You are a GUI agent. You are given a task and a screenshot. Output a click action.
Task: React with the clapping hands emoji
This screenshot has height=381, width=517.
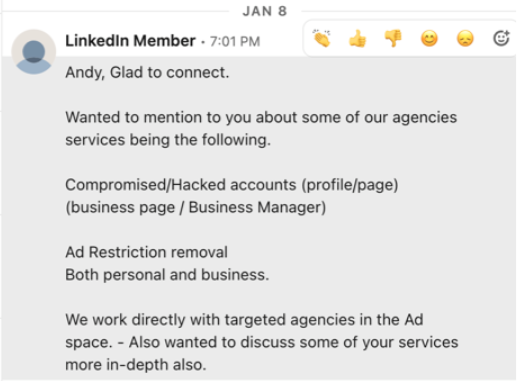322,39
